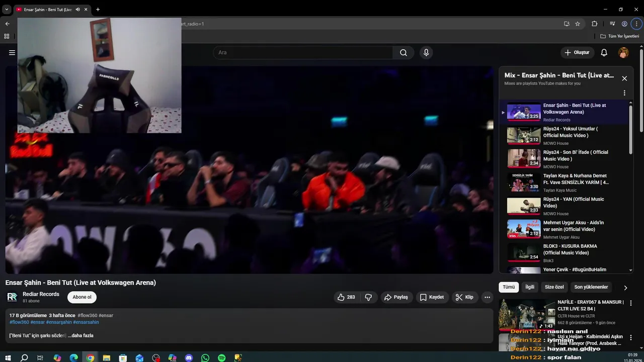The height and width of the screenshot is (362, 644).
Task: Open tab search dropdown arrow
Action: pos(7,10)
